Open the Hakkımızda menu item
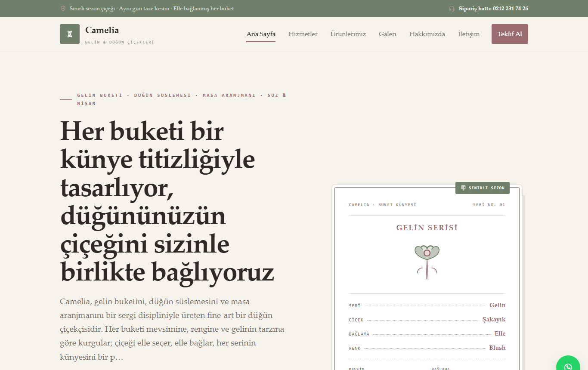588x370 pixels. [427, 34]
